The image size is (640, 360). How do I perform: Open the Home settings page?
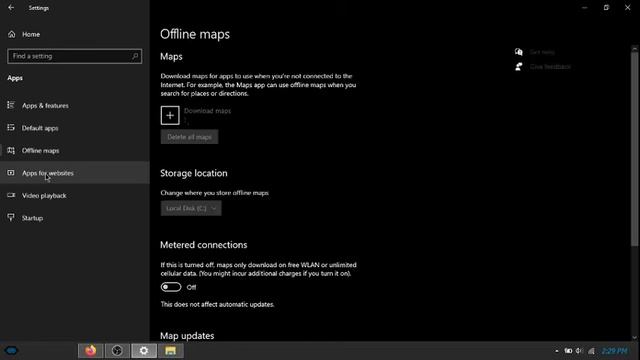click(x=74, y=34)
